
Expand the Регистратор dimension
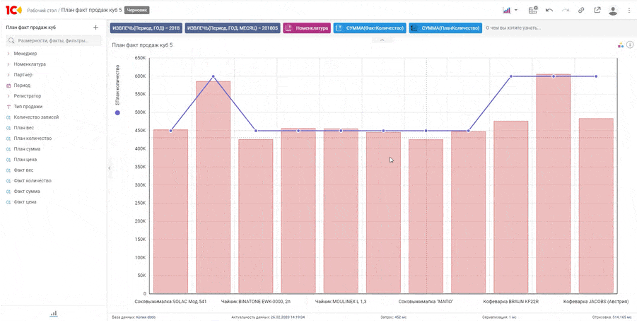8,96
